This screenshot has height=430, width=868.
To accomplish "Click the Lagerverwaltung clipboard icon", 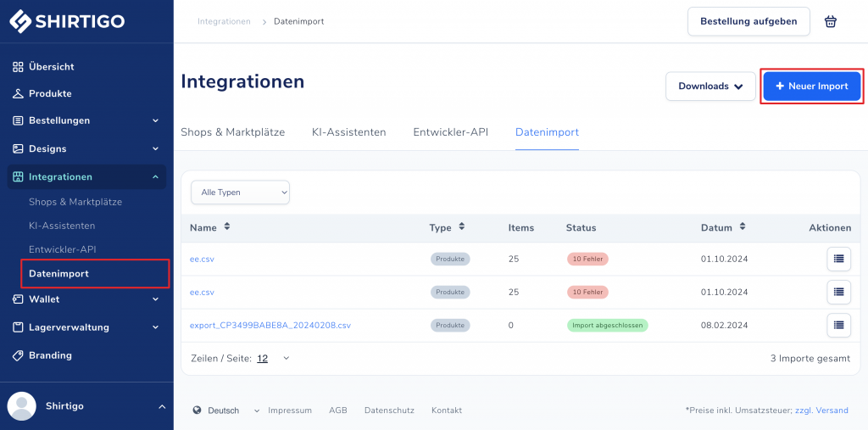I will click(19, 327).
